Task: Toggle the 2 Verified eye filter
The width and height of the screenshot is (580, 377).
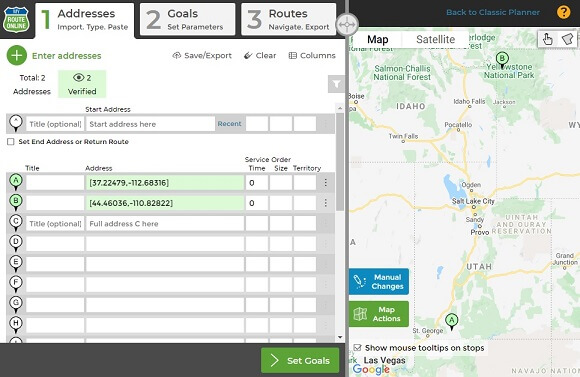Action: [x=82, y=84]
